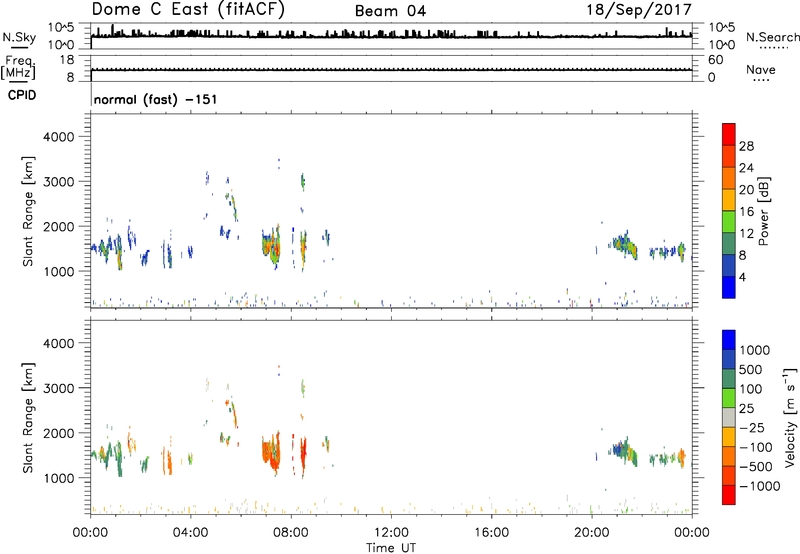The image size is (800, 554).
Task: Click the blue bottom of the power colorbar
Action: [729, 287]
